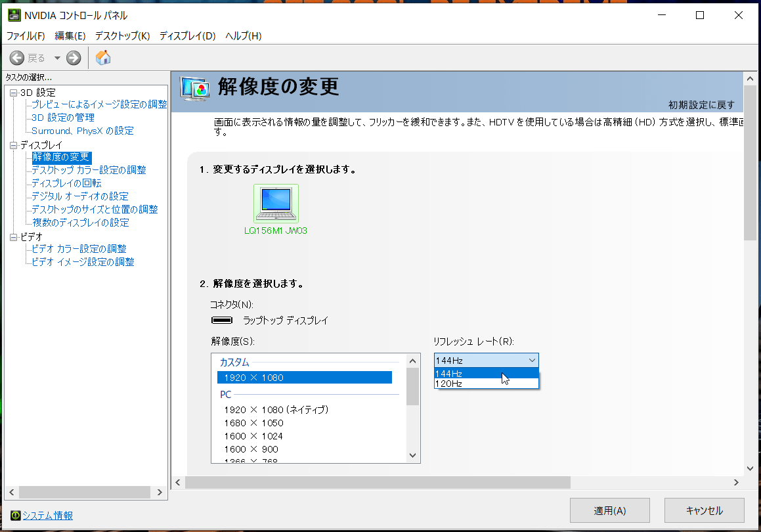Screen dimensions: 761x532
Task: Click the Forward arrow toolbar icon
Action: [74, 58]
